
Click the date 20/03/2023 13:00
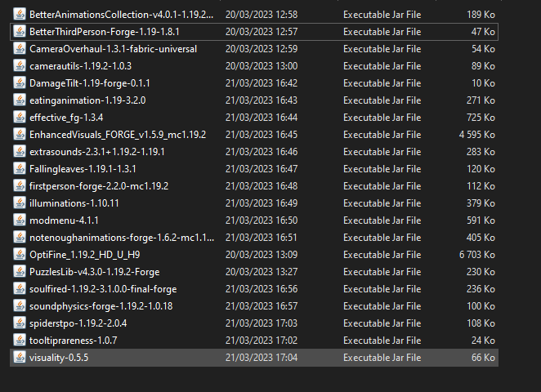[x=262, y=66]
